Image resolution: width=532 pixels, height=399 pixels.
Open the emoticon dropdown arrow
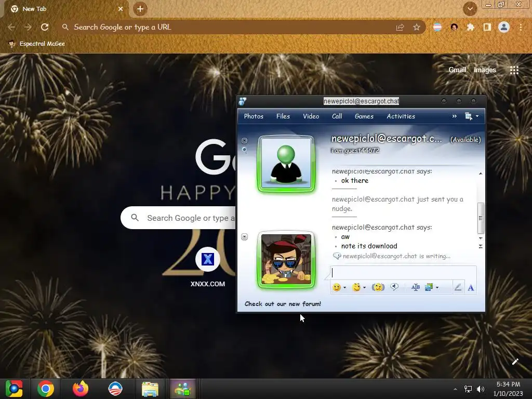(x=345, y=288)
